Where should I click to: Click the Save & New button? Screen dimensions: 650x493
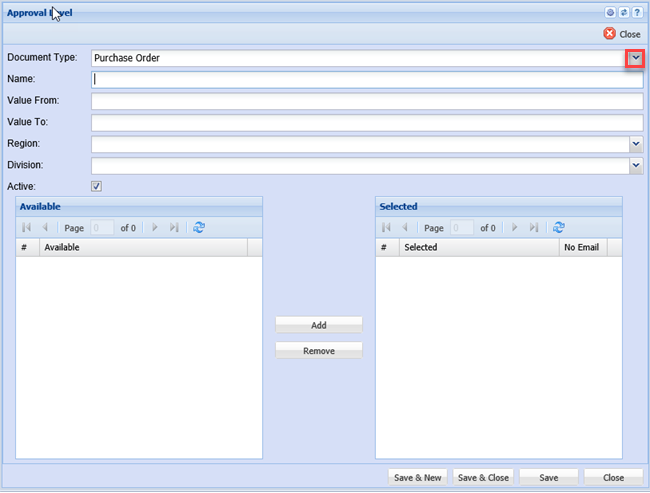[417, 477]
